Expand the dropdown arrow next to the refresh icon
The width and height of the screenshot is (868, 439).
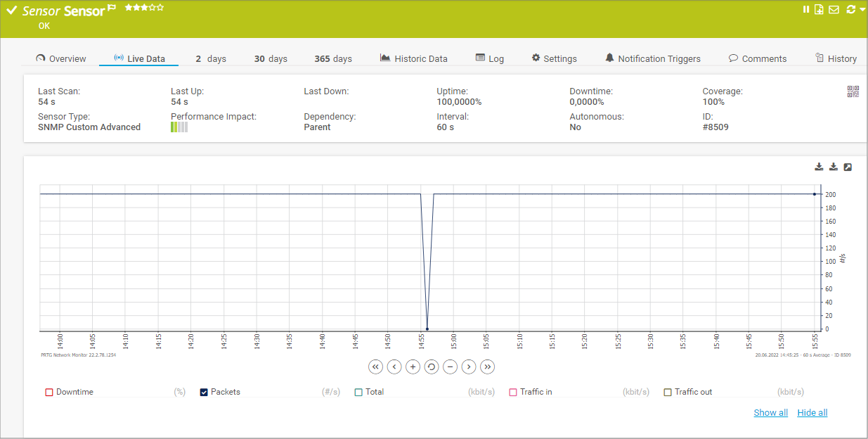[x=862, y=9]
